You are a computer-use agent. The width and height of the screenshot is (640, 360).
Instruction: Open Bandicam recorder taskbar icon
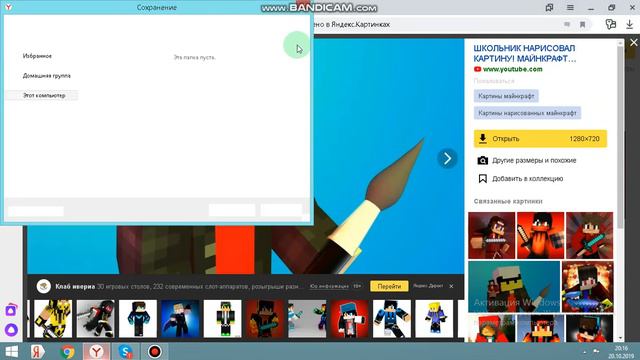[155, 351]
